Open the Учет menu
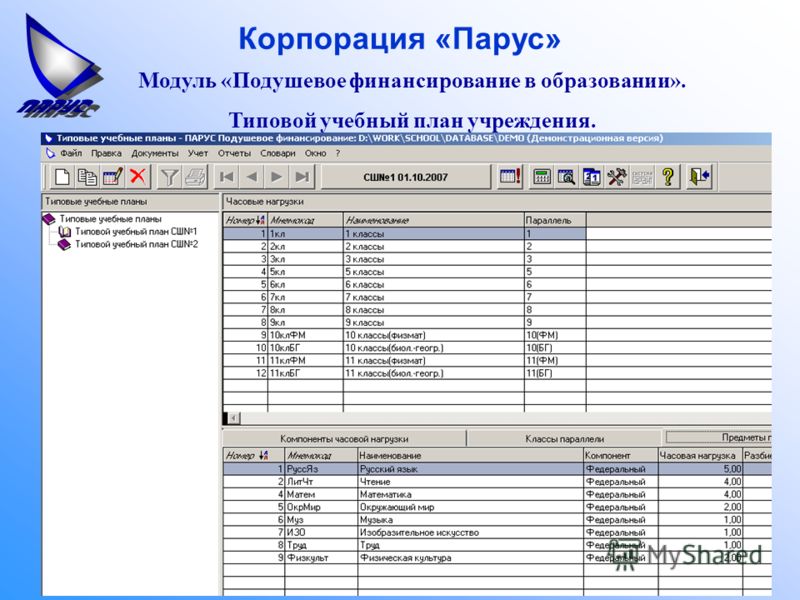The width and height of the screenshot is (800, 600). click(x=197, y=153)
